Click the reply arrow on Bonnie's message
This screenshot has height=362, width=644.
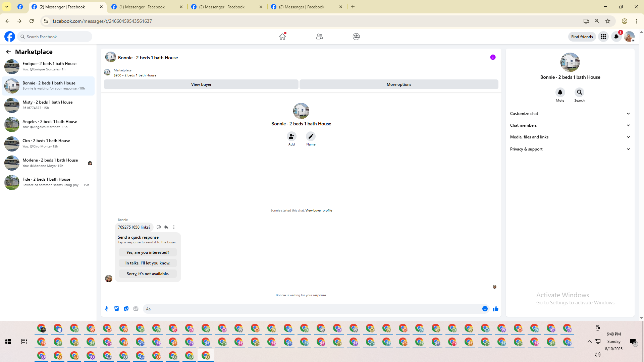[x=166, y=227]
